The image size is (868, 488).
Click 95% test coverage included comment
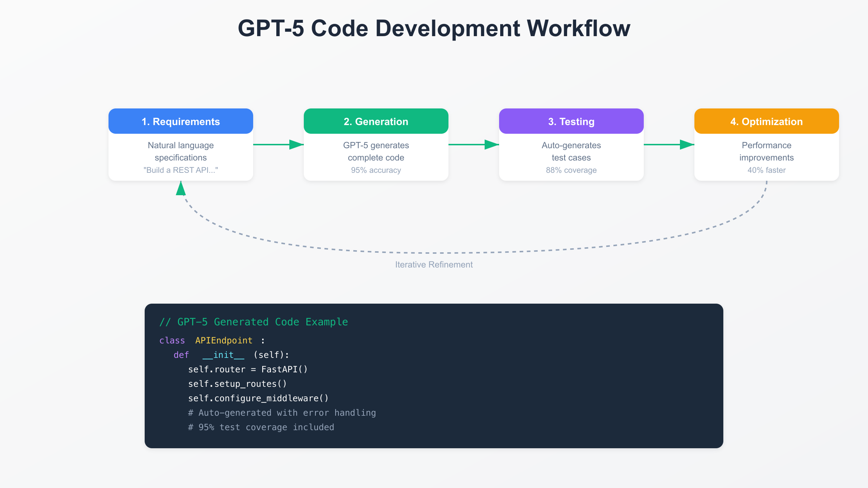pos(261,427)
